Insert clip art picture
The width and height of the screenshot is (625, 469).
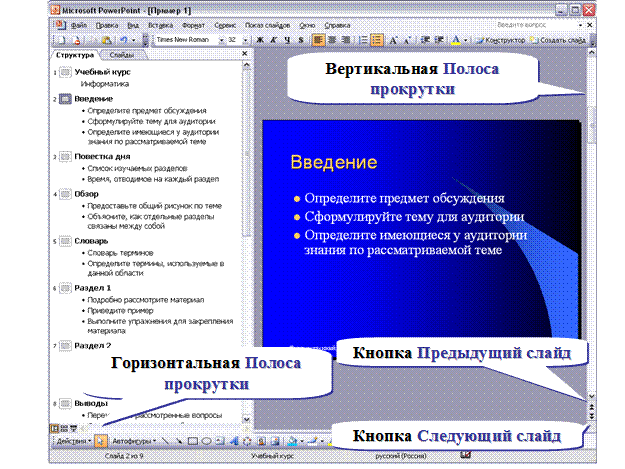click(261, 441)
